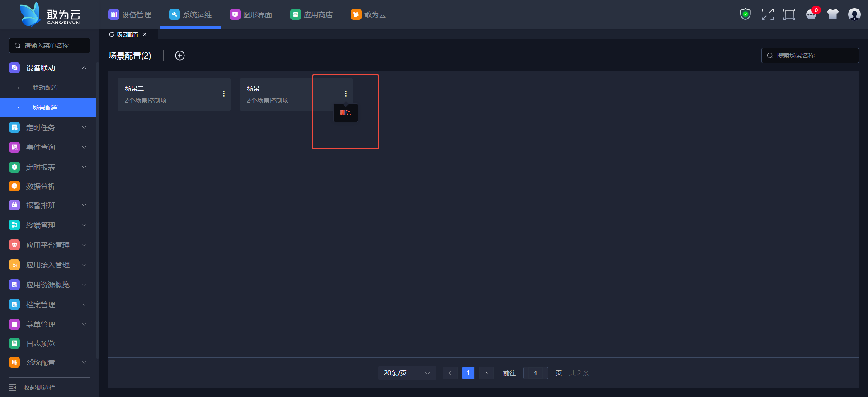Click the 设备联动 sidebar icon
The height and width of the screenshot is (397, 868).
tap(14, 68)
